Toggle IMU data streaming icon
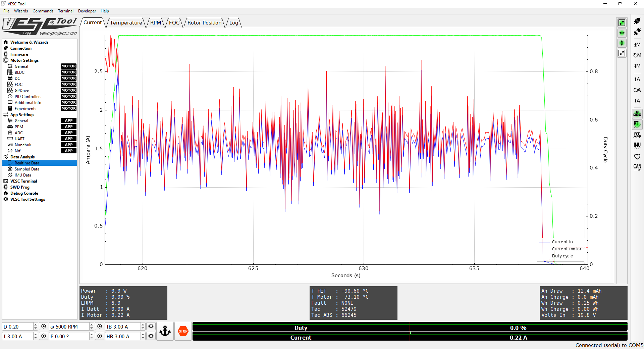 637,146
